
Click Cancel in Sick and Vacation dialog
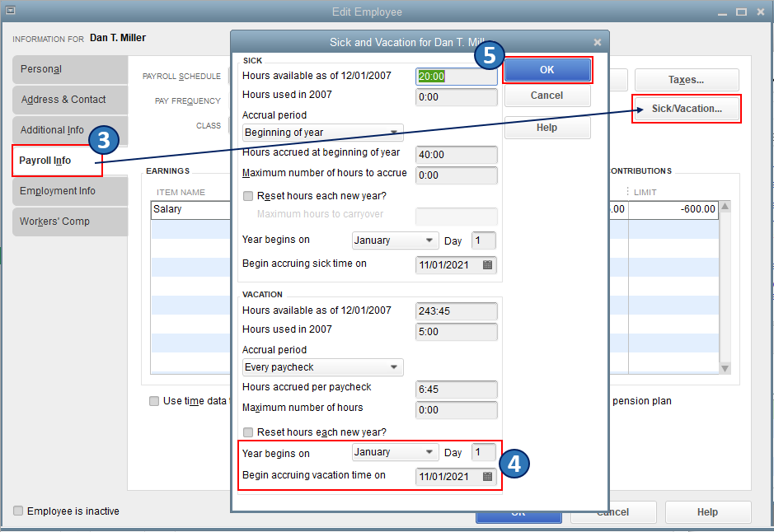pos(547,96)
